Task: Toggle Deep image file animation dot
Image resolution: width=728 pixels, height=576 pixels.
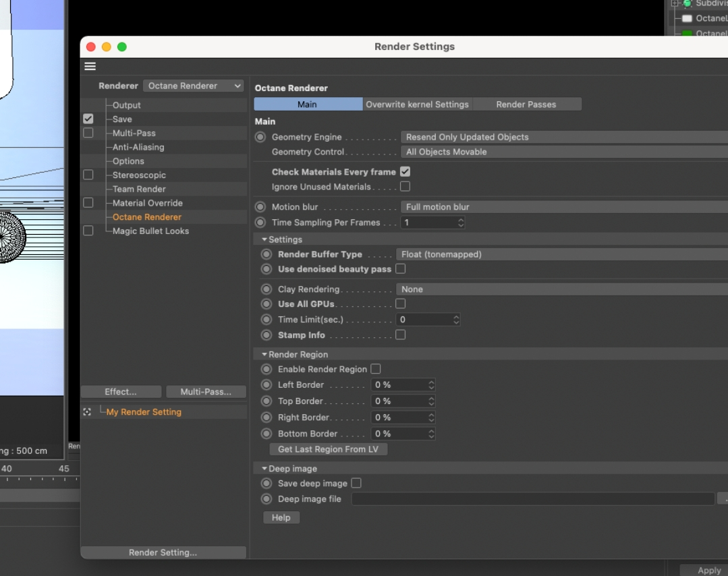Action: 267,499
